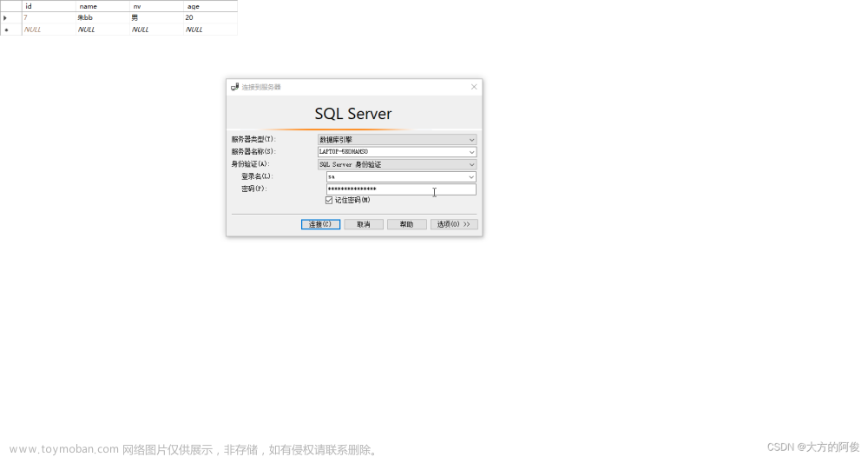
Task: Click the Cancel (取消) button
Action: tap(364, 224)
